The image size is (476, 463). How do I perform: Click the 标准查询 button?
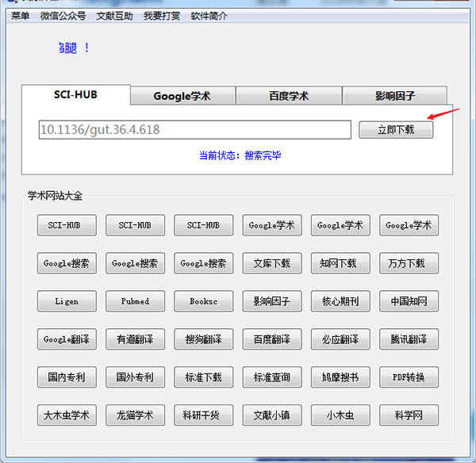click(272, 377)
